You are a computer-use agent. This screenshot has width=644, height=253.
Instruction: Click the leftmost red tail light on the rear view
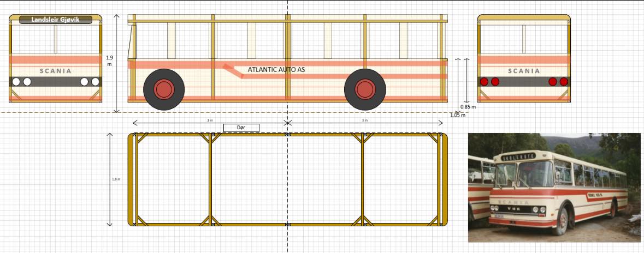pos(485,82)
